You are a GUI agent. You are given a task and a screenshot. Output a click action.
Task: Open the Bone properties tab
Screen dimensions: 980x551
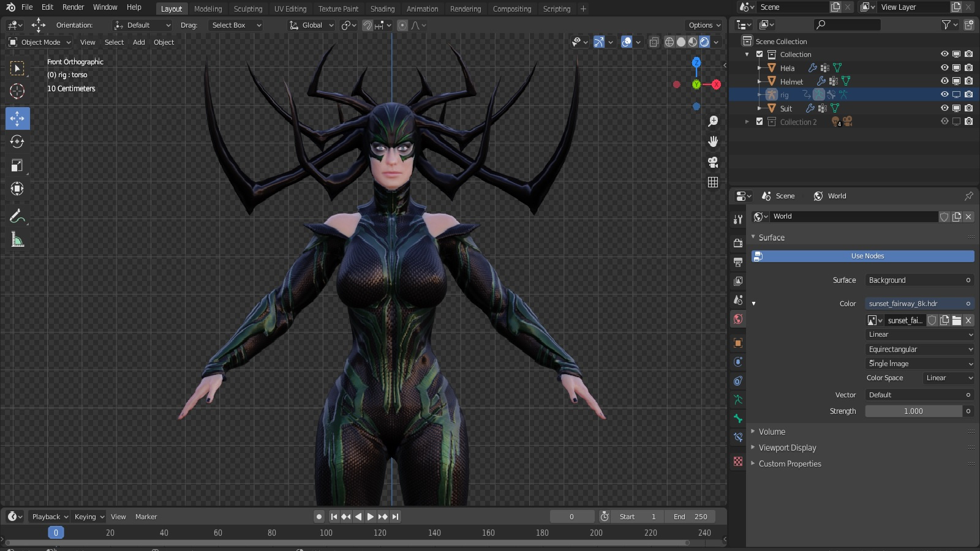[738, 419]
